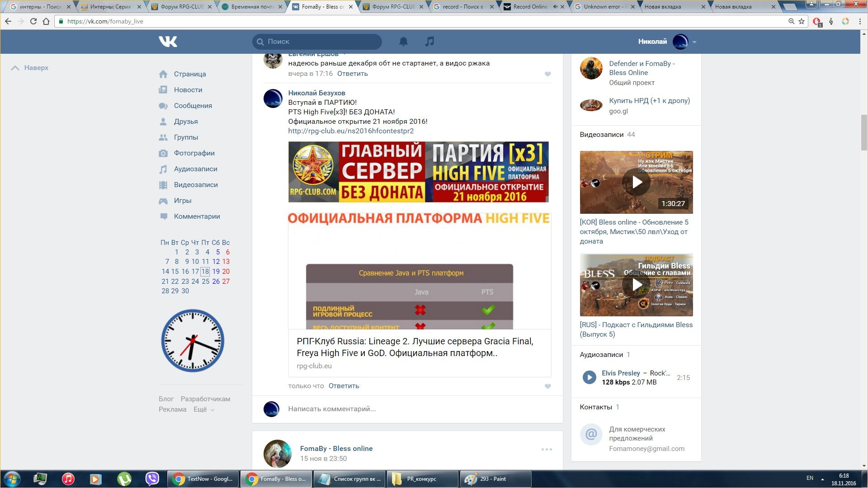The height and width of the screenshot is (488, 868).
Task: Switch to the Временная почта tab
Action: [252, 7]
